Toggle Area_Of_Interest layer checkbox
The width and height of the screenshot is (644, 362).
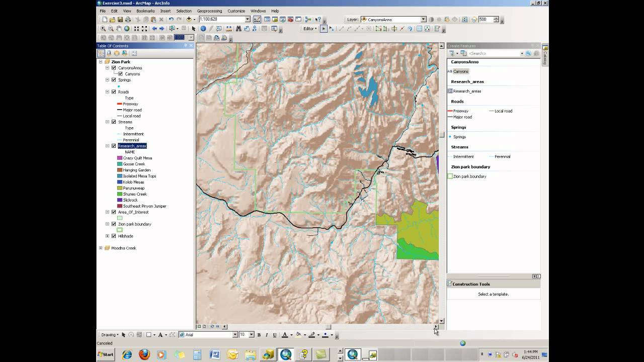pos(114,212)
